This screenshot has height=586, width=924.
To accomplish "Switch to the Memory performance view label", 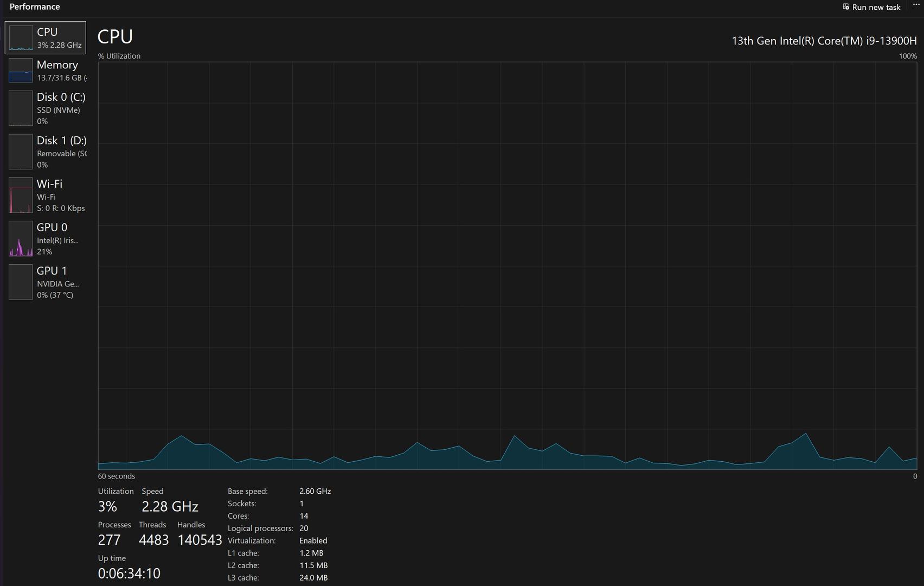I will (x=57, y=65).
